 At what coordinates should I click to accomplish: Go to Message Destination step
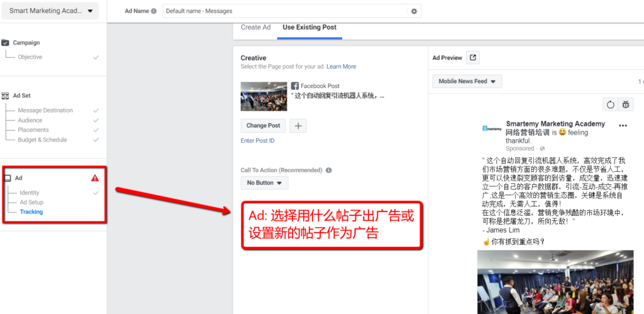coord(45,110)
